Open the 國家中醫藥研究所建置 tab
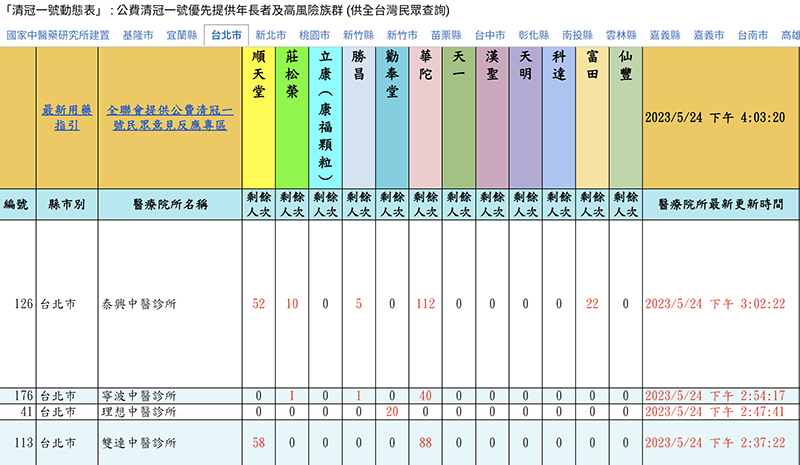Image resolution: width=800 pixels, height=465 pixels. [58, 35]
